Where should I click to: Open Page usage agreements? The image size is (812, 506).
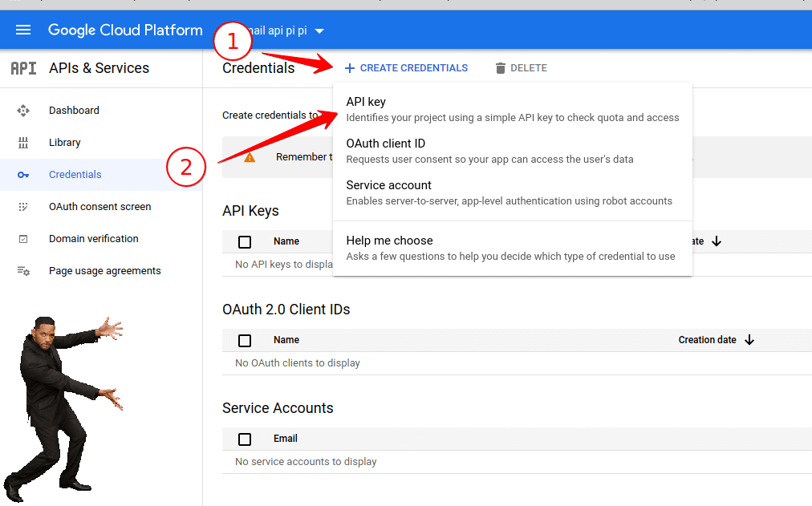[101, 270]
